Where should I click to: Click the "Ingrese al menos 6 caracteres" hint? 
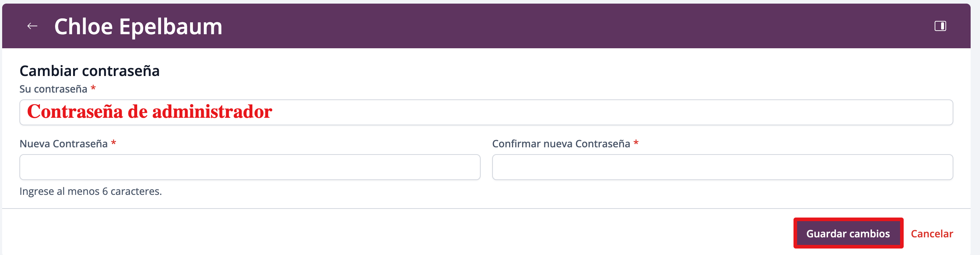click(x=90, y=192)
